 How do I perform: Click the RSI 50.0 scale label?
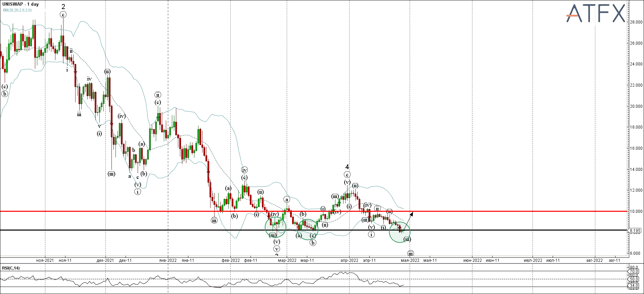634,279
